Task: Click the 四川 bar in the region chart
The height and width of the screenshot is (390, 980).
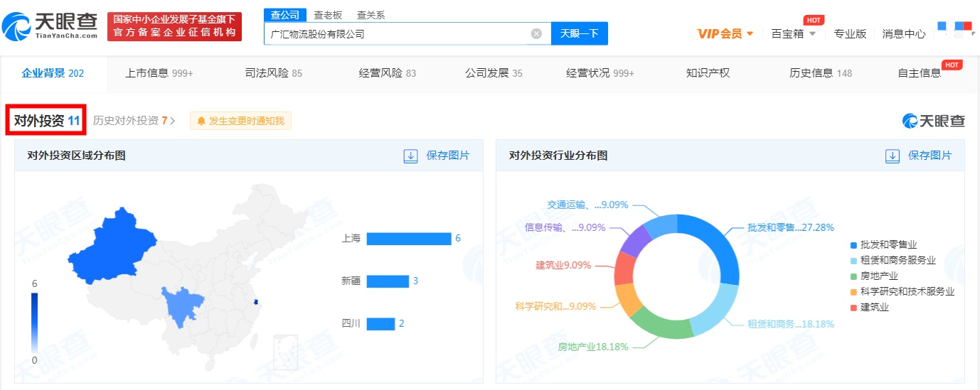Action: pyautogui.click(x=380, y=324)
